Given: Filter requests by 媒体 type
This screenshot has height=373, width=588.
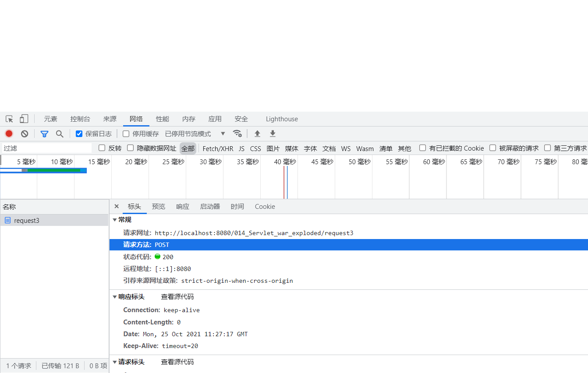Looking at the screenshot, I should coord(292,148).
